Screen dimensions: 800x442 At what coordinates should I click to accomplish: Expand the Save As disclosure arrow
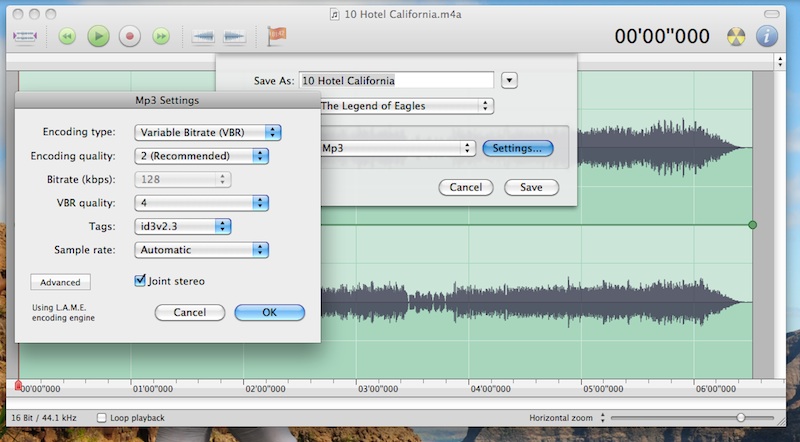pos(509,80)
